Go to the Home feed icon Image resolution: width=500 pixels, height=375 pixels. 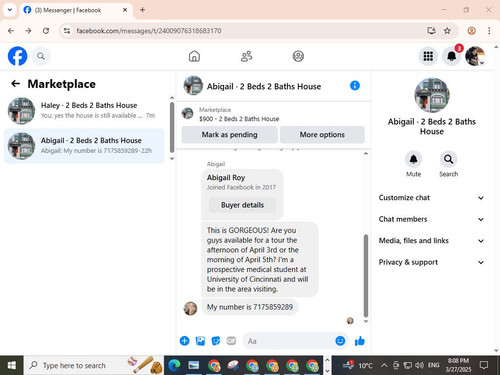[x=194, y=56]
